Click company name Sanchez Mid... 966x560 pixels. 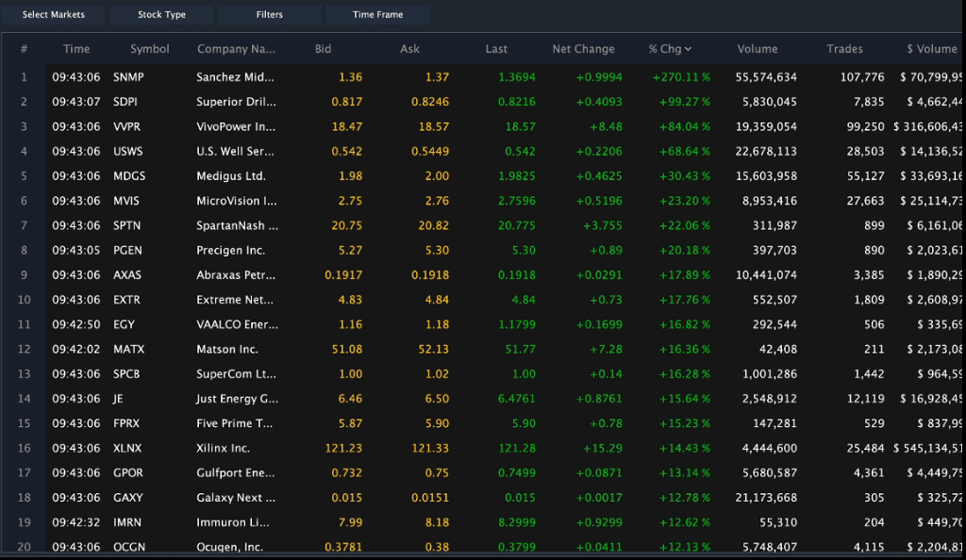coord(235,77)
